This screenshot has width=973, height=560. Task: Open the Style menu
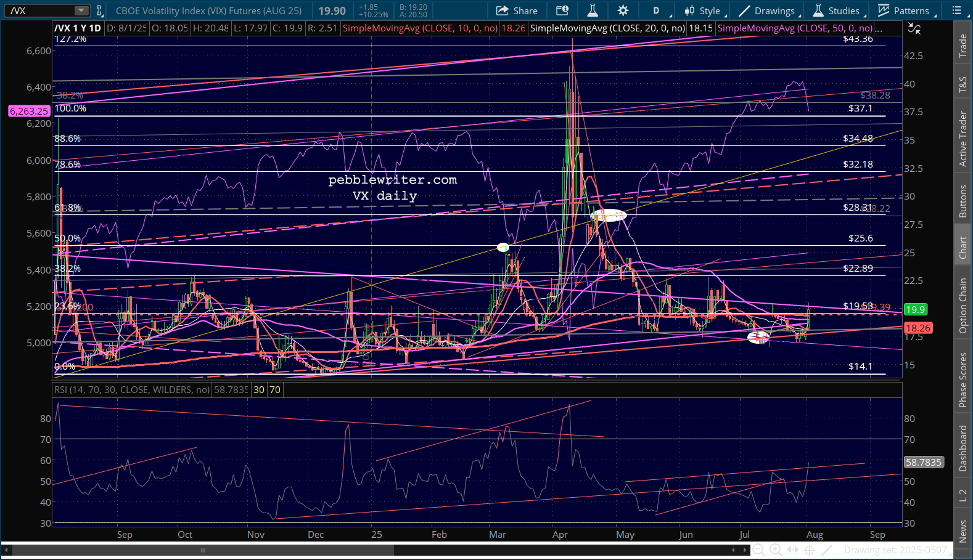(x=703, y=10)
